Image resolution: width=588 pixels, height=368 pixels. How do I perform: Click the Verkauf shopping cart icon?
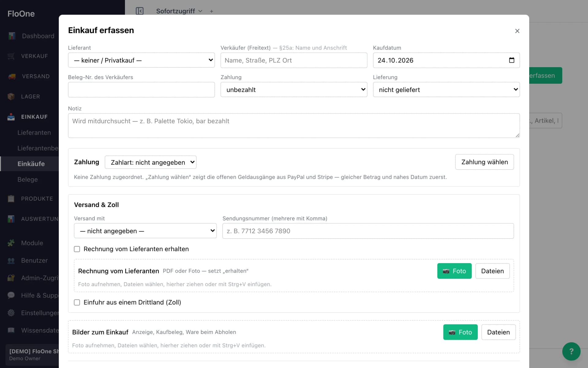11,56
